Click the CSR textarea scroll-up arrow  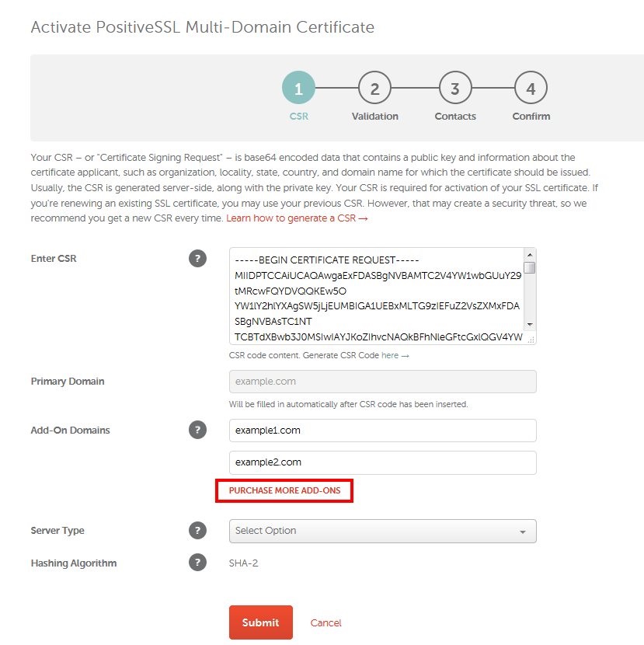coord(530,253)
